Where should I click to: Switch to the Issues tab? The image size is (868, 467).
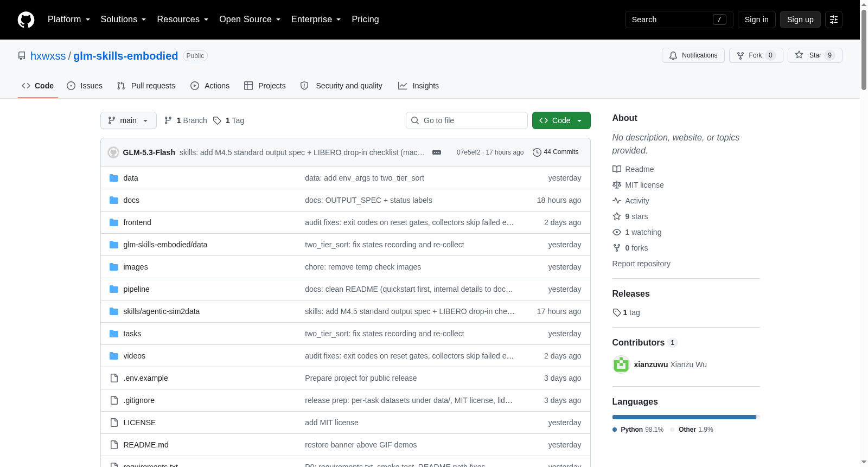tap(85, 86)
